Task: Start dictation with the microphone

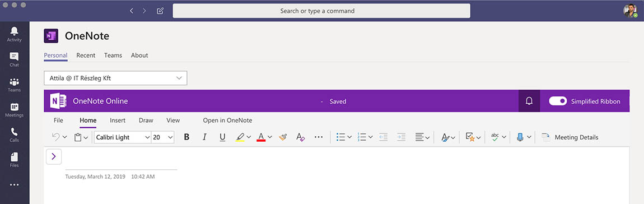Action: coord(520,137)
